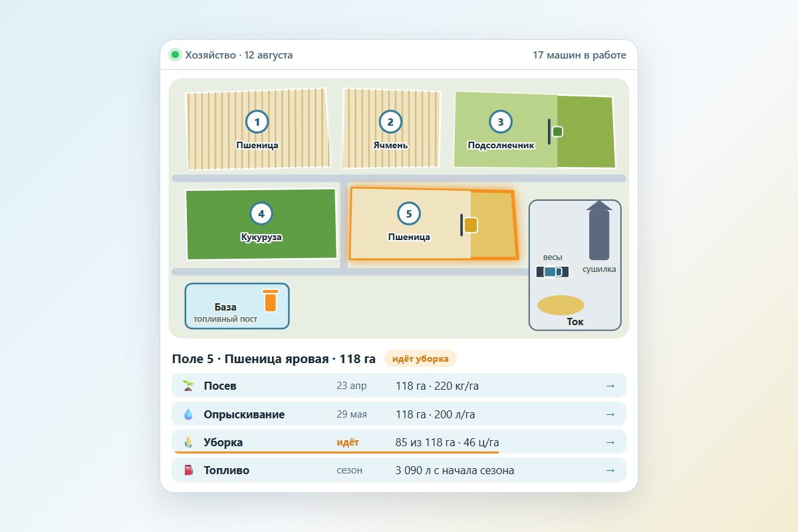Click the green farm status dot
Image resolution: width=798 pixels, height=532 pixels.
click(x=175, y=55)
